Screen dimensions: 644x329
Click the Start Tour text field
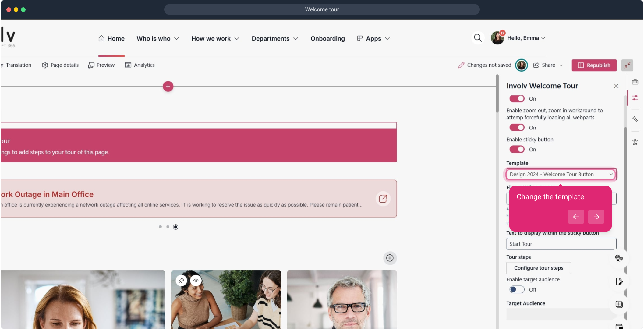(561, 244)
